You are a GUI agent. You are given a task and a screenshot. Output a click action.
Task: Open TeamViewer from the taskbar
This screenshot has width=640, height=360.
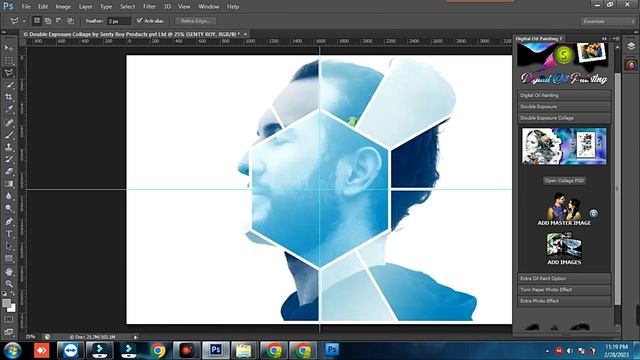[70, 350]
